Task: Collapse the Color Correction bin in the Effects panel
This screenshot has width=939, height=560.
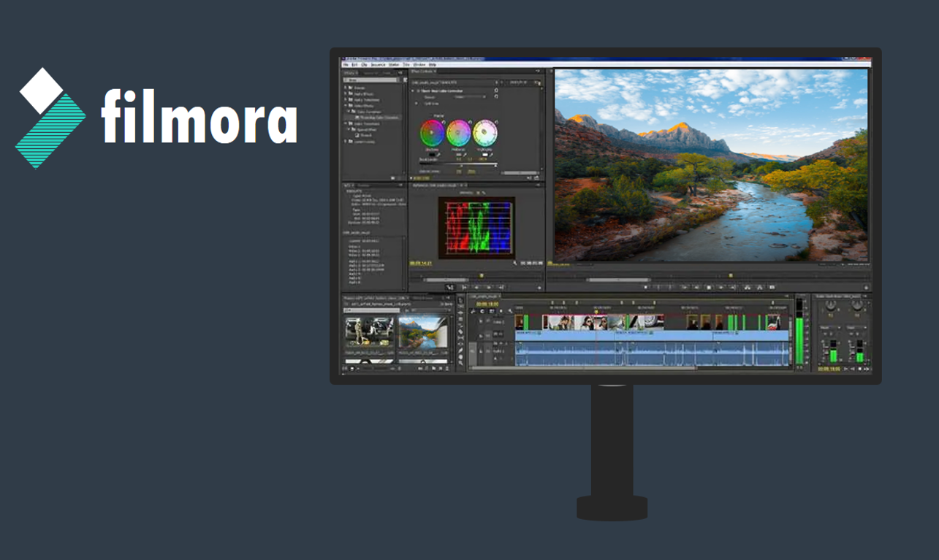Action: [349, 111]
